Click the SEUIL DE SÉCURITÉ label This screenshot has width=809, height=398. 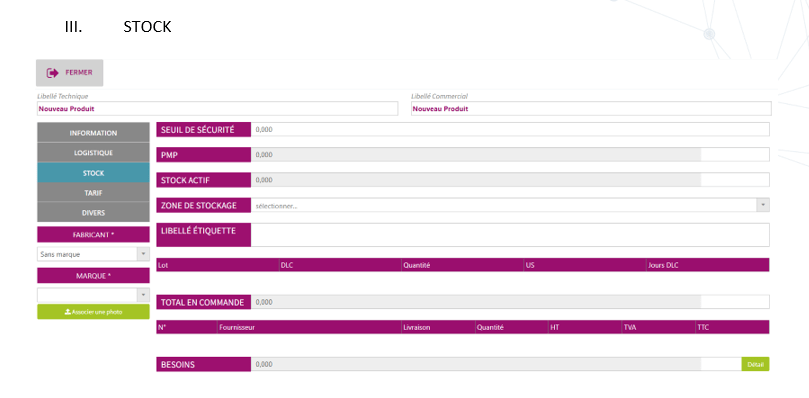tap(204, 130)
